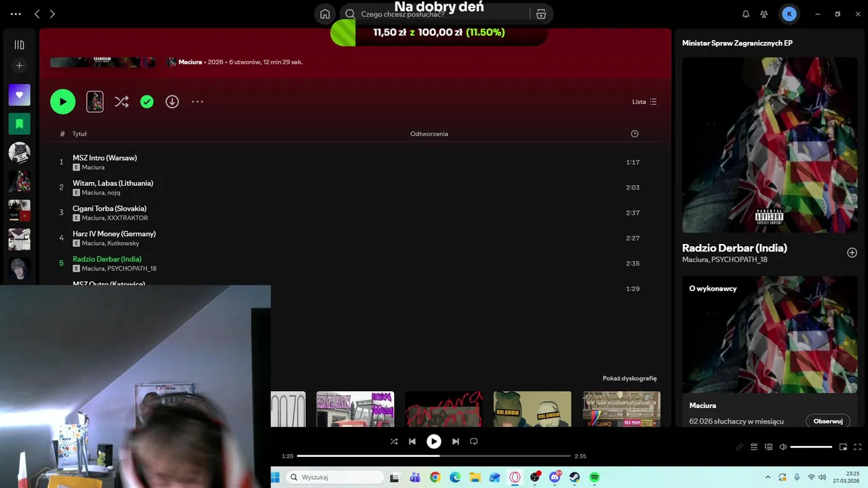The width and height of the screenshot is (868, 488).
Task: Click the album cover preview thumbnail next to play
Action: [x=95, y=102]
